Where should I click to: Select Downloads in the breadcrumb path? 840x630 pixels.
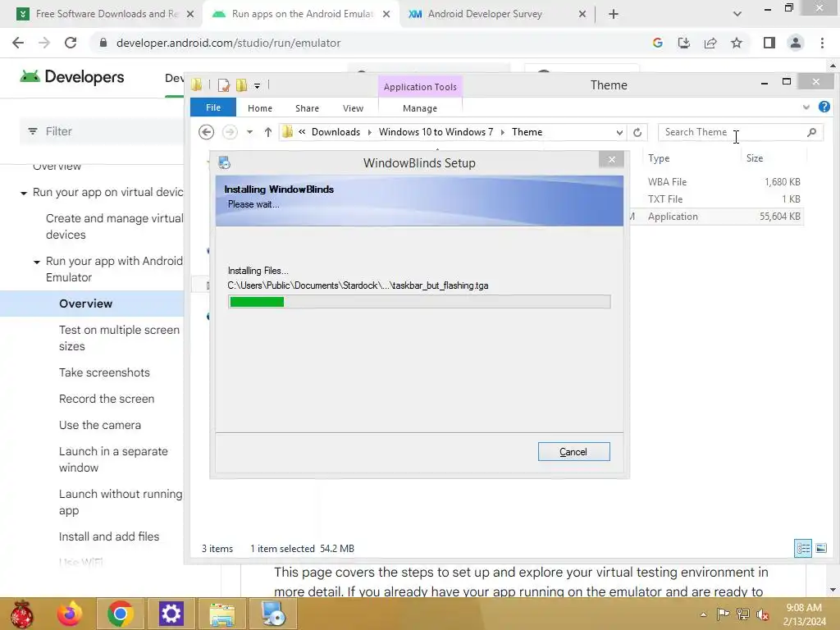pos(336,132)
